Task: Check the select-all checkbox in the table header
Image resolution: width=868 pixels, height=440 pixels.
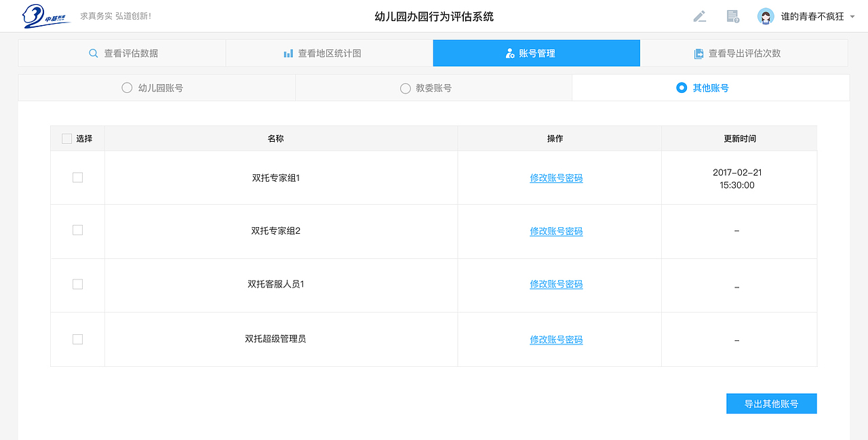Action: 66,138
